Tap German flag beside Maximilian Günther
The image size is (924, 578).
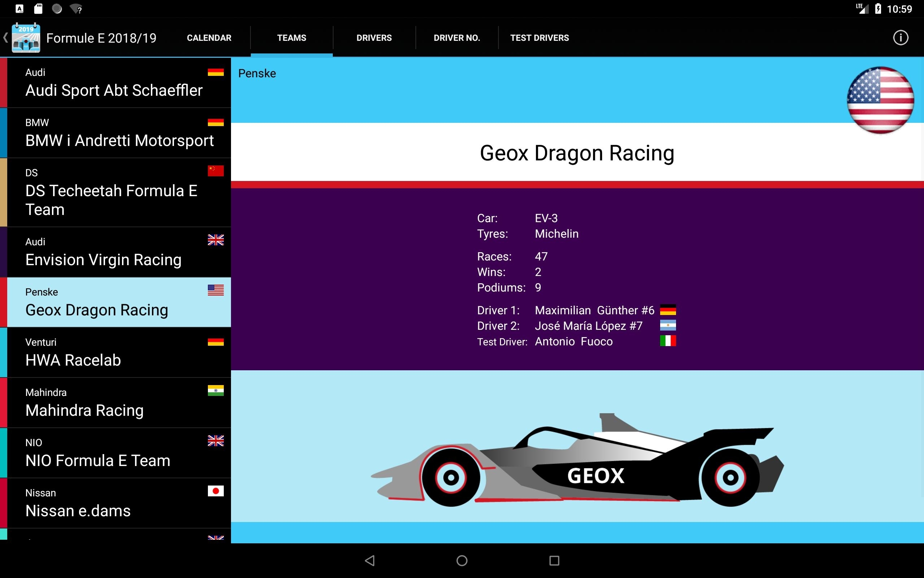668,310
